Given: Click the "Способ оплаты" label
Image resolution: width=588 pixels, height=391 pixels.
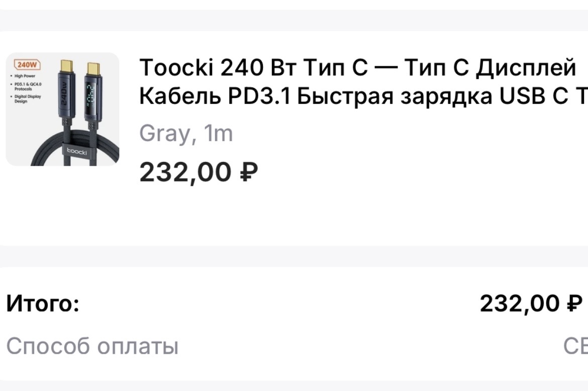Looking at the screenshot, I should point(92,346).
